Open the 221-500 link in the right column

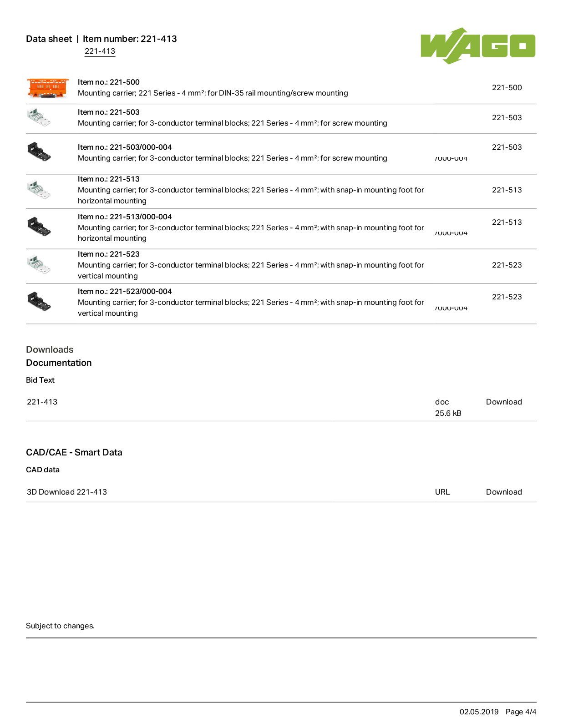pos(507,87)
